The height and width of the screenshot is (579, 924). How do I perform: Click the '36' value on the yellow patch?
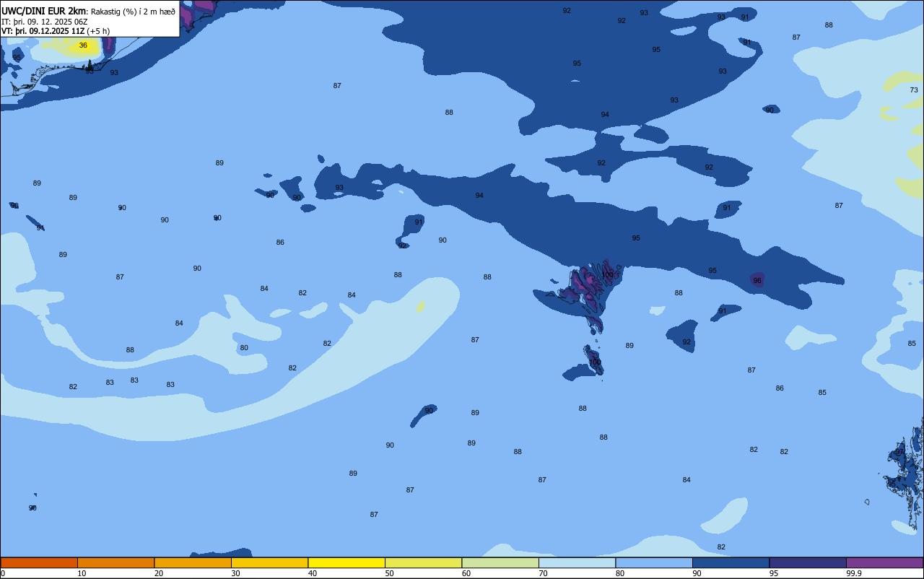click(x=83, y=45)
